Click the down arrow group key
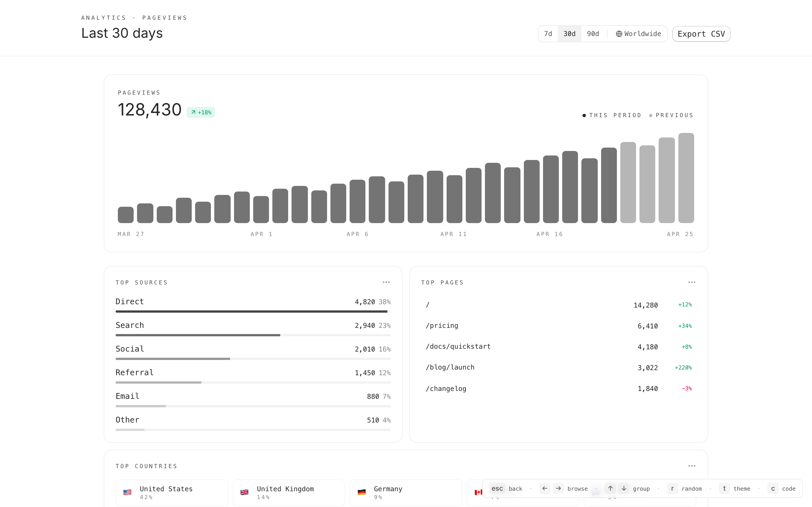The width and height of the screenshot is (812, 507). point(624,488)
